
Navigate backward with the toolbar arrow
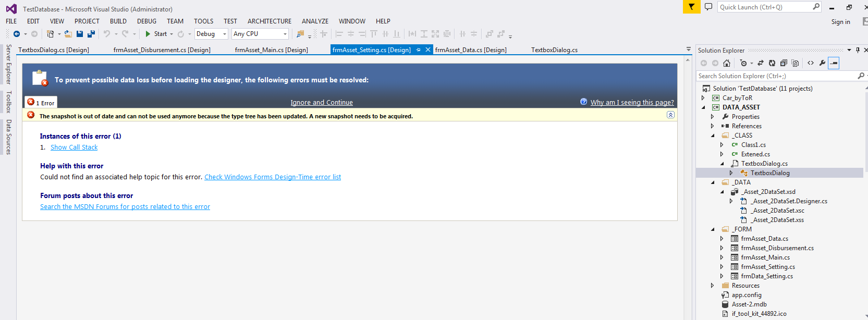17,34
